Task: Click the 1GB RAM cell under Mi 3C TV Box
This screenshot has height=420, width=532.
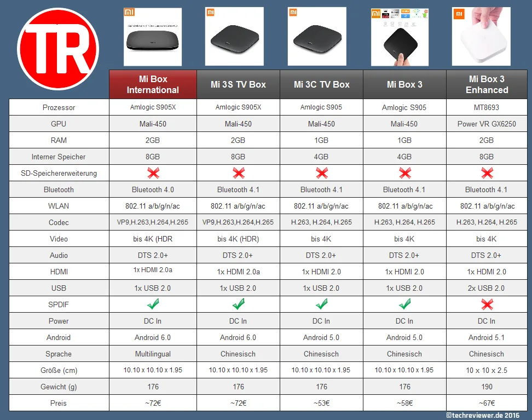Action: pos(321,140)
